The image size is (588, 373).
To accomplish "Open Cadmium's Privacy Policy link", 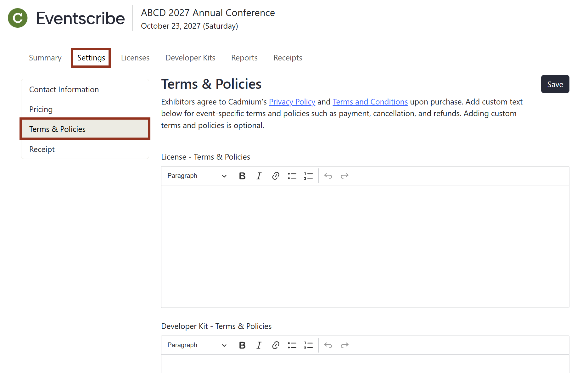I will coord(292,102).
